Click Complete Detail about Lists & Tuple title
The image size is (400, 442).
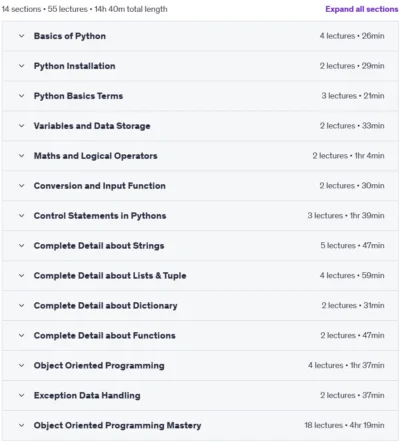(x=110, y=276)
